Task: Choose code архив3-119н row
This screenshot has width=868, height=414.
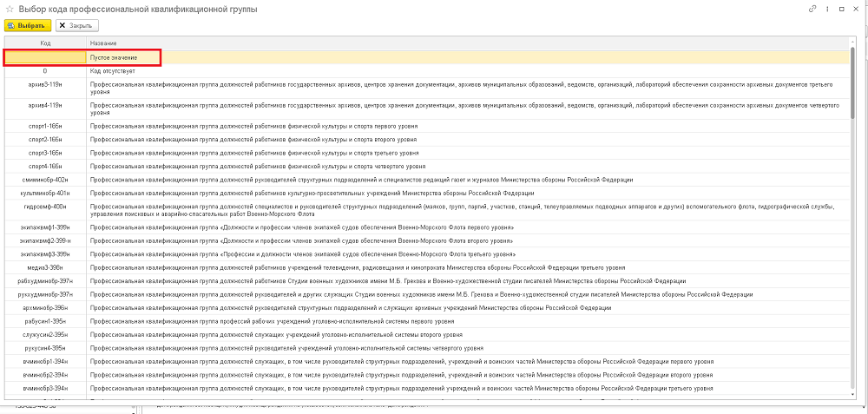Action: pos(44,84)
